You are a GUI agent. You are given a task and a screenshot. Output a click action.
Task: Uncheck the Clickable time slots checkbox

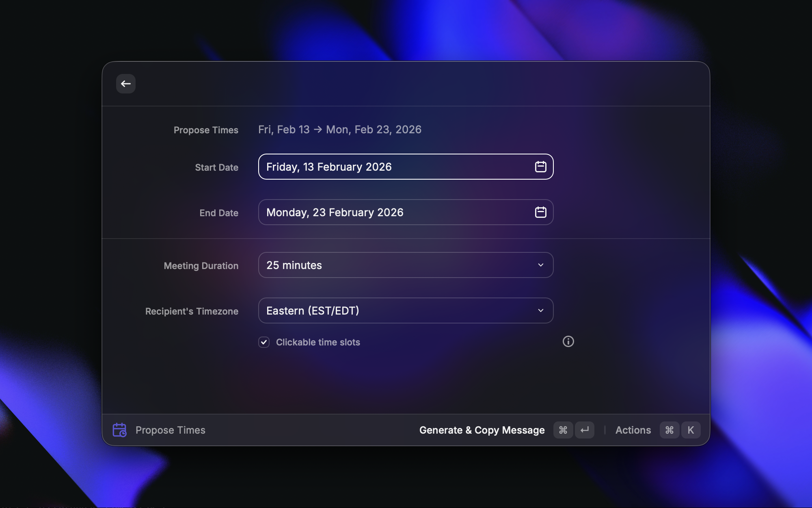[264, 342]
